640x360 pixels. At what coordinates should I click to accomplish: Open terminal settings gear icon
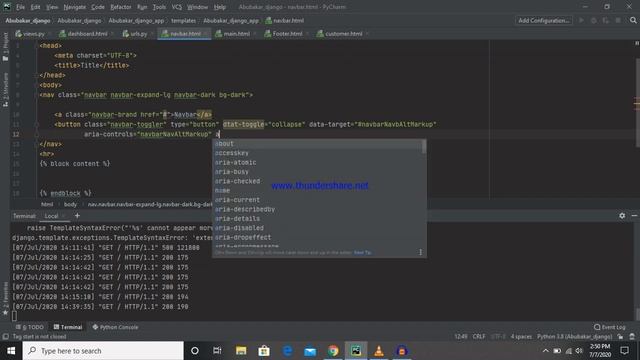(622, 216)
